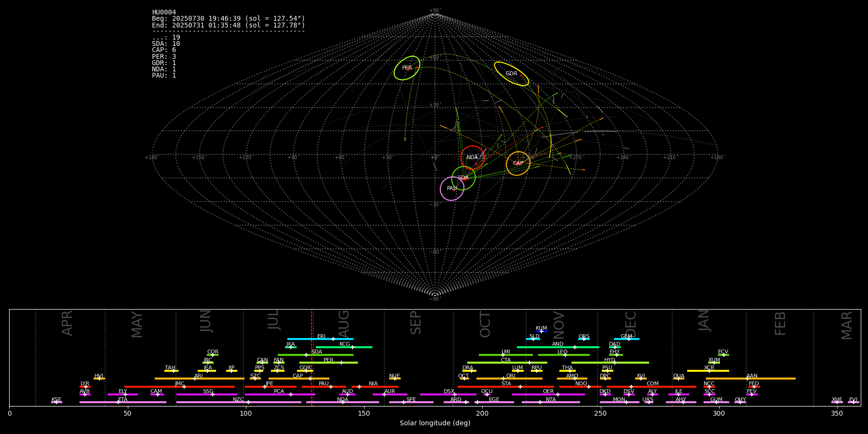Click the KUM shower bar in timeline

(x=542, y=331)
